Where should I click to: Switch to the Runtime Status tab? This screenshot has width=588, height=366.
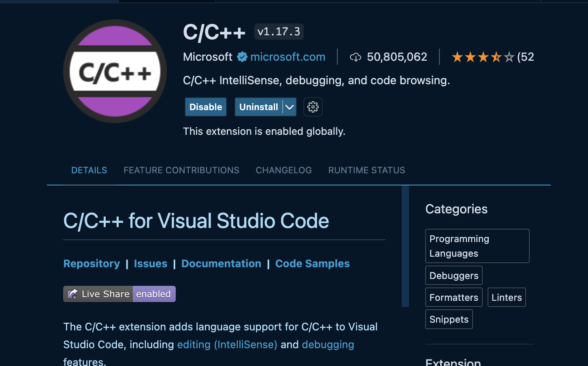tap(366, 170)
